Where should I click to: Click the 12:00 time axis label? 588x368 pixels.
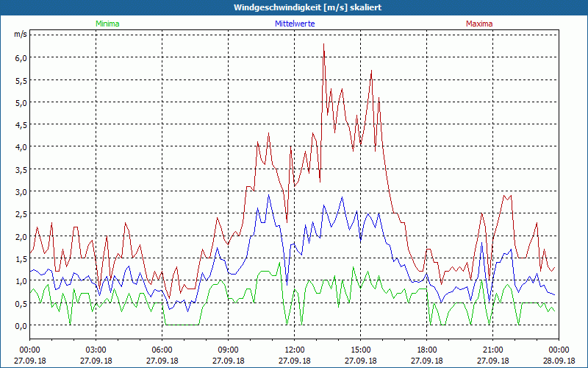coord(295,350)
